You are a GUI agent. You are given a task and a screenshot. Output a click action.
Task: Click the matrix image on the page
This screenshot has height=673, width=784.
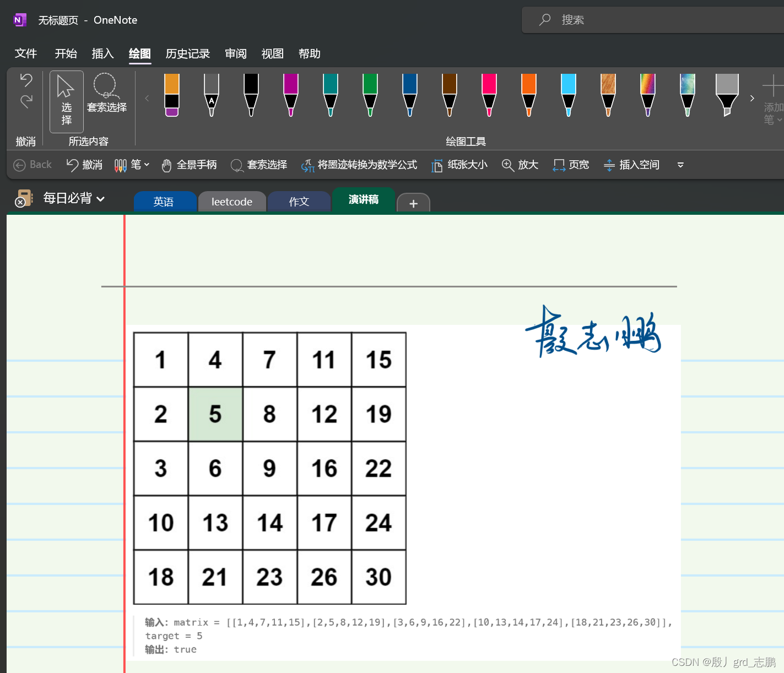click(270, 468)
